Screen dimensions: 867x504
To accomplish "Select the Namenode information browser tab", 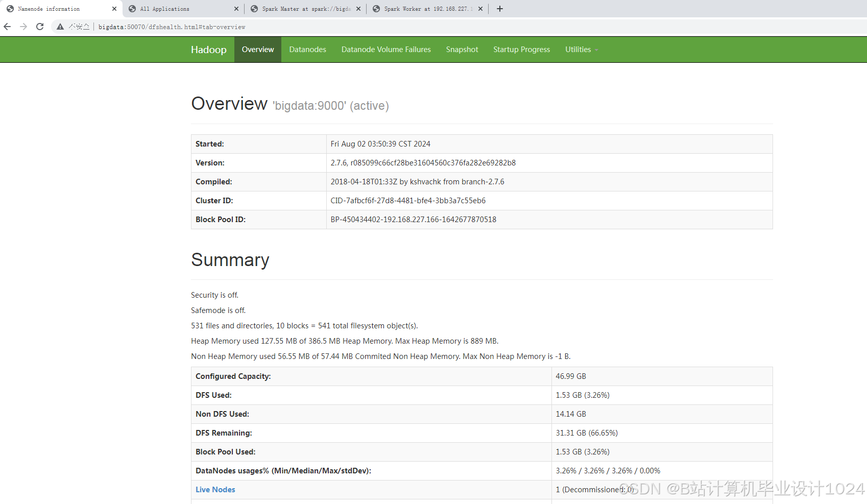I will 61,9.
